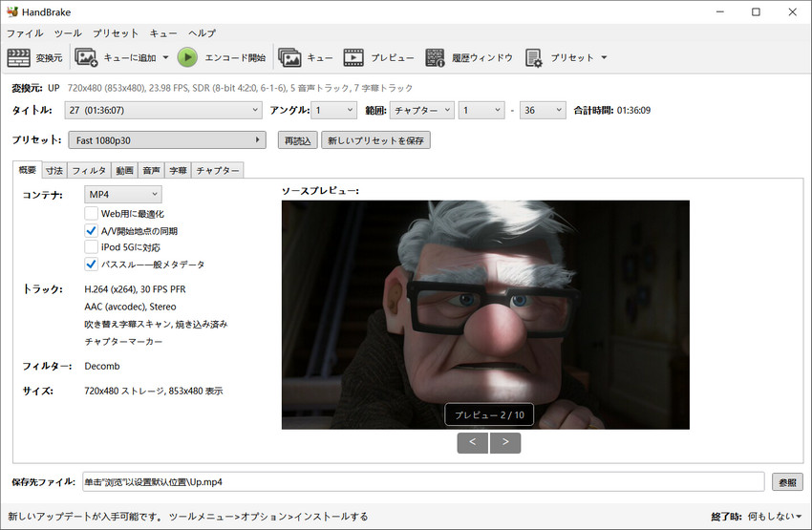The image size is (812, 530).
Task: Expand the MP4 container dropdown
Action: click(122, 195)
